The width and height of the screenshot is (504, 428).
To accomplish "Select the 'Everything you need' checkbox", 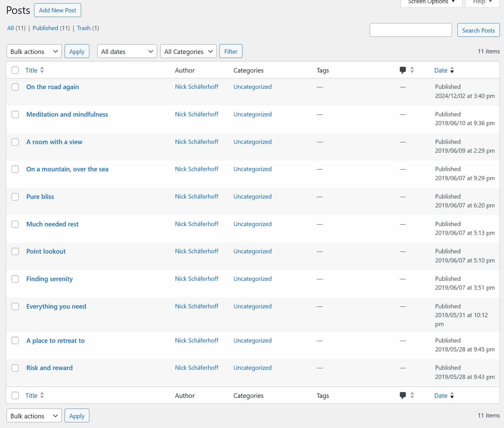I will (15, 306).
